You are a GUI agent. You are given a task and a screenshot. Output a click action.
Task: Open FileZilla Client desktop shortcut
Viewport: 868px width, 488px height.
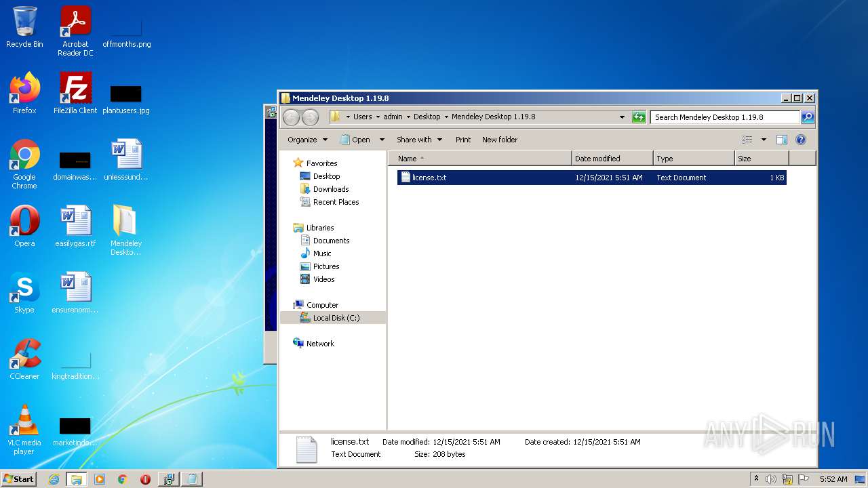(x=75, y=94)
